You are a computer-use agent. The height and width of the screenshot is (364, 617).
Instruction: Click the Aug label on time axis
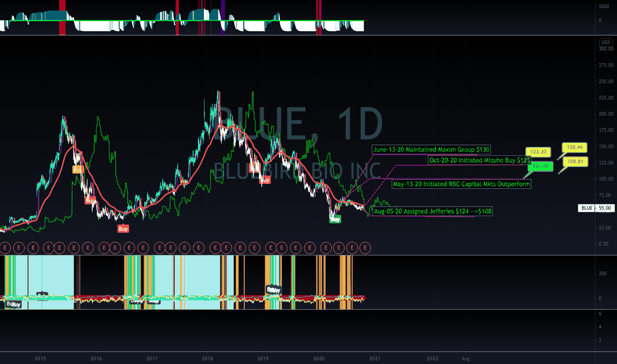click(465, 359)
